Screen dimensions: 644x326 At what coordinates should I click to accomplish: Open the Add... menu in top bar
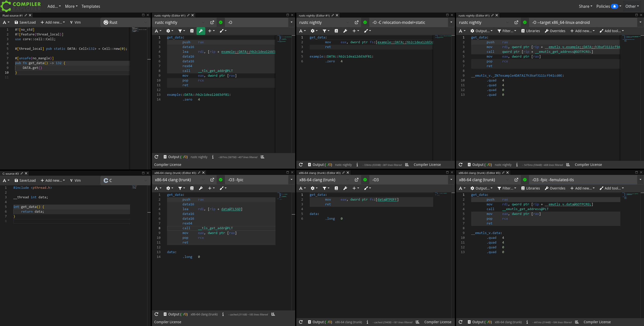point(54,6)
